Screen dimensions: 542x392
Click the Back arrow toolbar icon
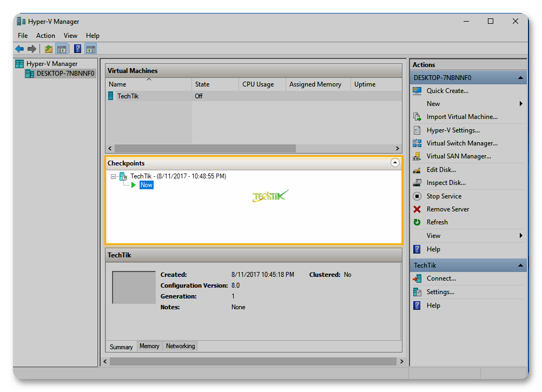click(x=19, y=49)
